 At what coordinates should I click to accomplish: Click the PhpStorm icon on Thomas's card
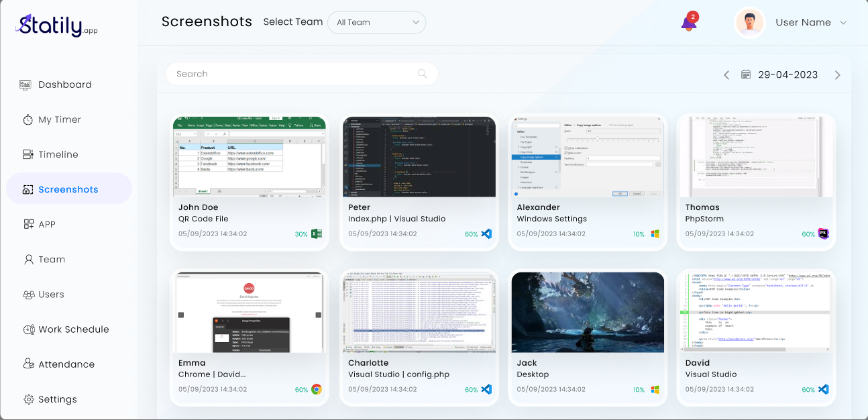point(823,233)
